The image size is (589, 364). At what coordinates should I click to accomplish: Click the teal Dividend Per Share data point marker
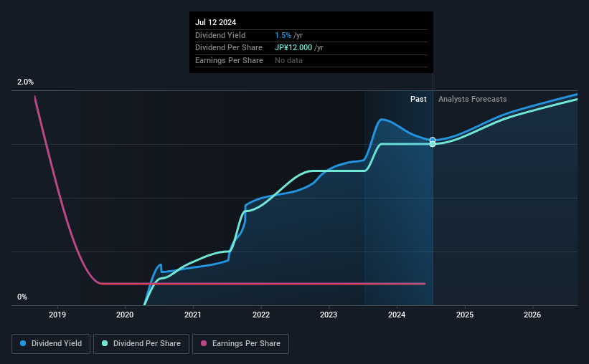click(433, 144)
